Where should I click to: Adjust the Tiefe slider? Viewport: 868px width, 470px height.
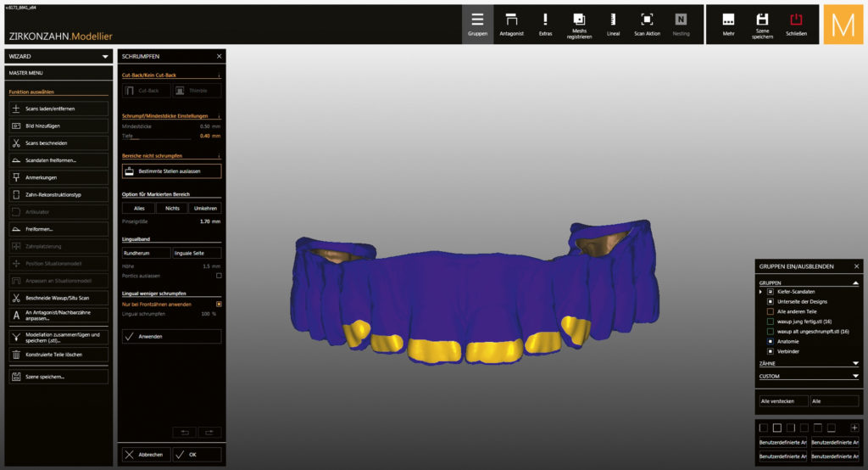157,138
